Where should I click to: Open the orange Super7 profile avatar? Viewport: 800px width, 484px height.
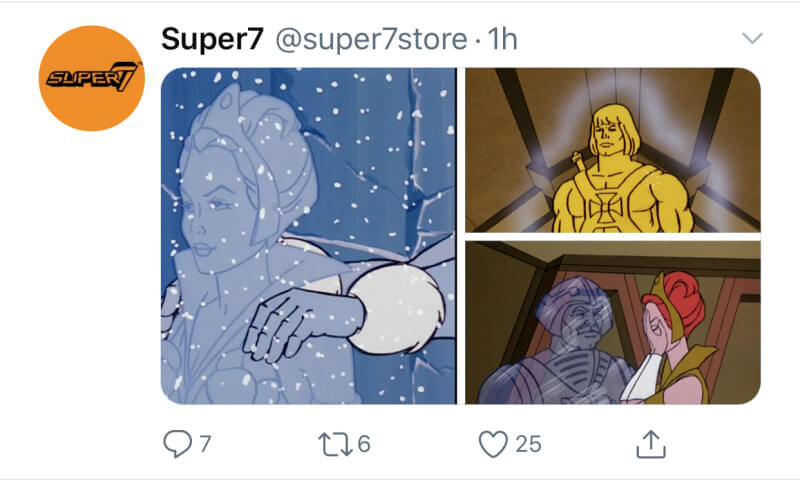[92, 78]
